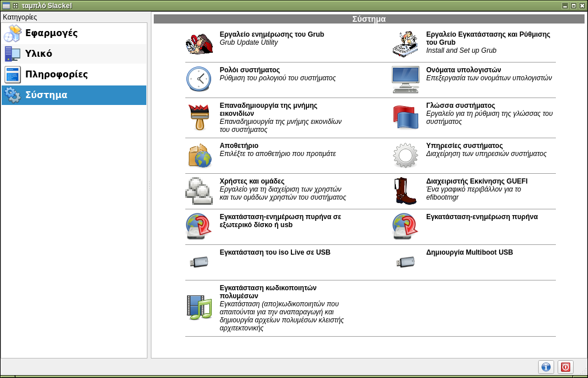Open Δημιουργία Multiboot USB

coord(469,252)
